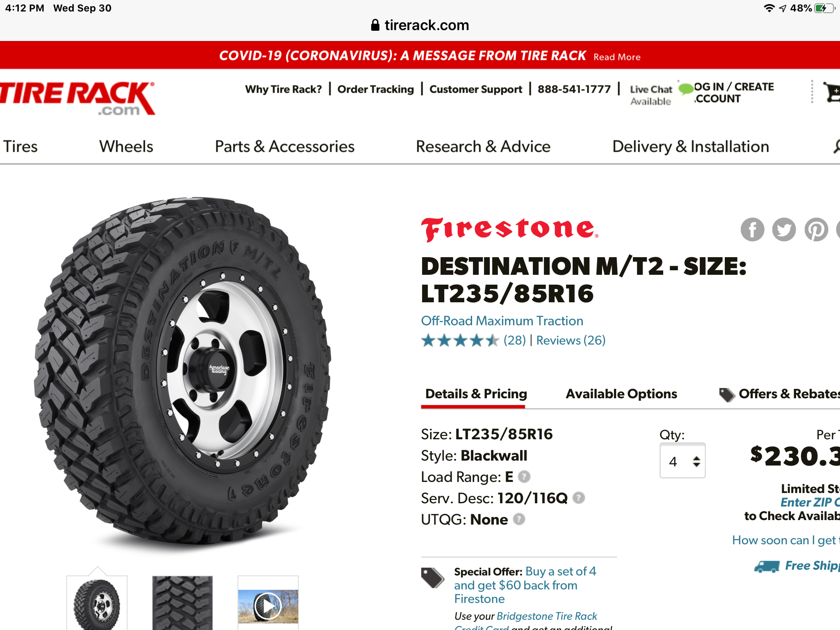Click the UTQG help icon
This screenshot has width=840, height=630.
pyautogui.click(x=519, y=519)
